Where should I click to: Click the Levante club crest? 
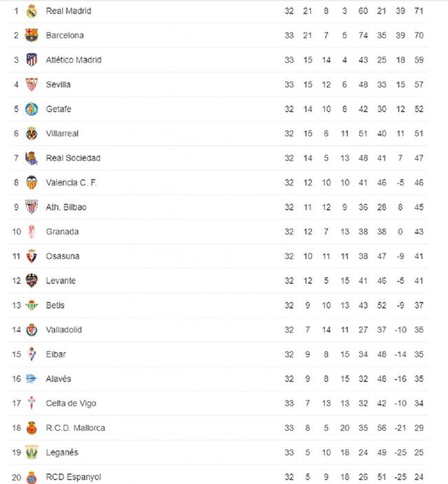31,281
